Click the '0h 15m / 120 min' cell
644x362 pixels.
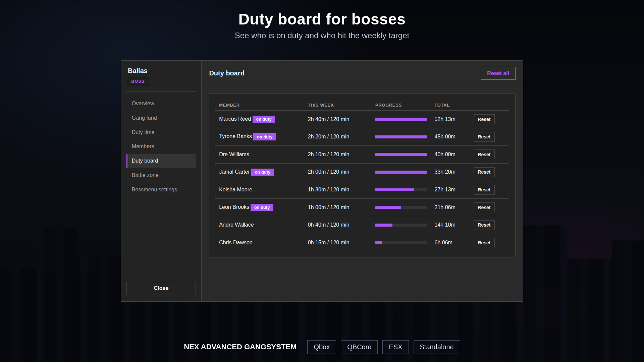point(329,243)
